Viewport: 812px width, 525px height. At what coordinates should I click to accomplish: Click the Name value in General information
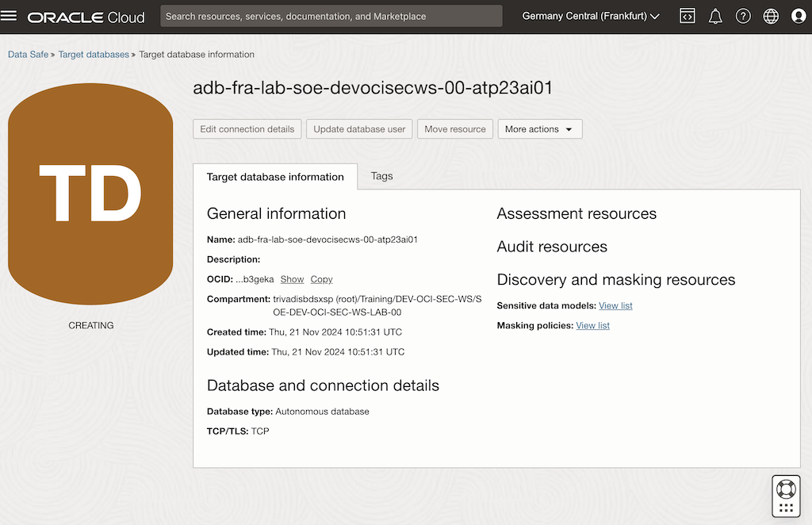pos(327,240)
